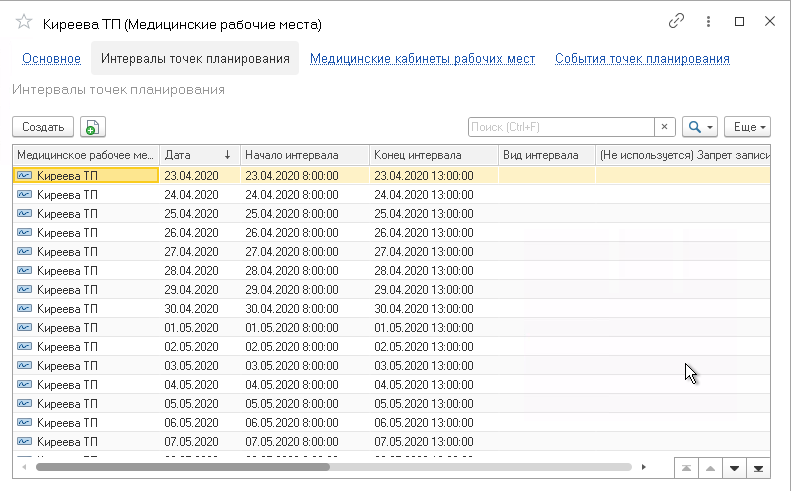This screenshot has width=791, height=491.
Task: Switch to the Основное tab
Action: click(51, 59)
